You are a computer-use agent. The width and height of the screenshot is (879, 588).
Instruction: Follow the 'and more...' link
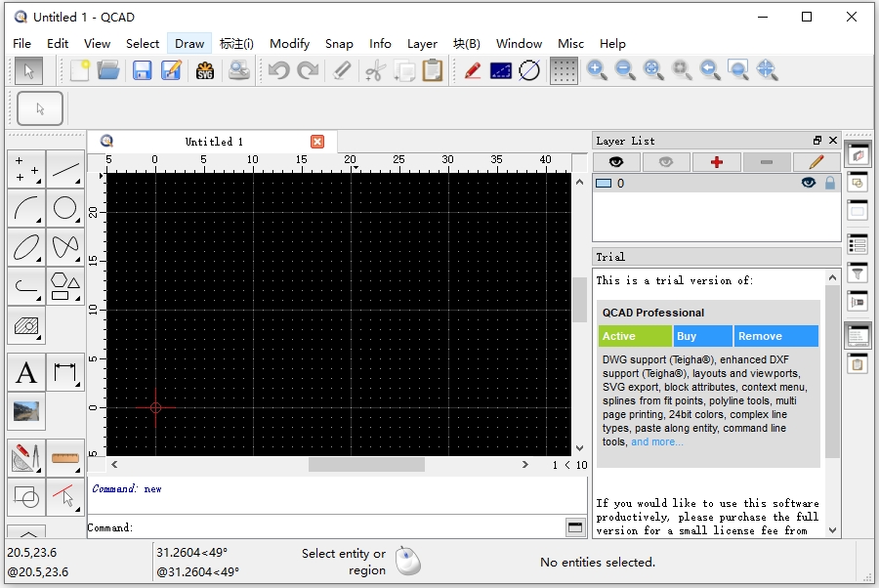(x=656, y=441)
